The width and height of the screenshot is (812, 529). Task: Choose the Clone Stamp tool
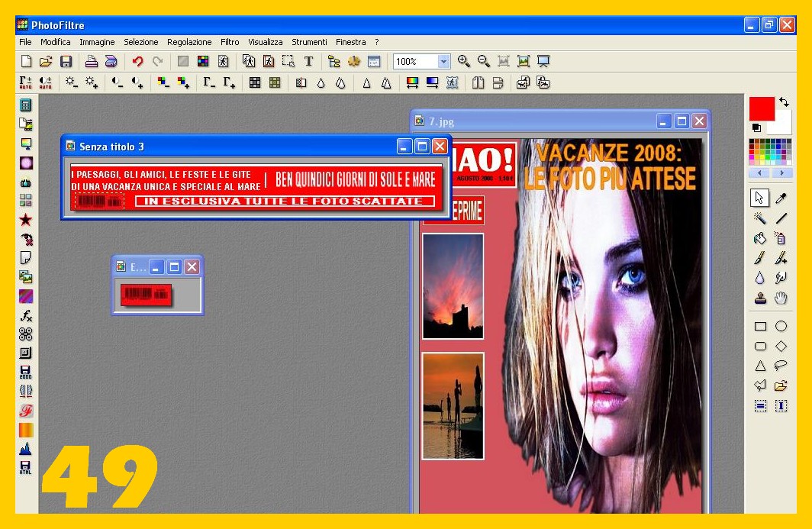click(x=760, y=298)
